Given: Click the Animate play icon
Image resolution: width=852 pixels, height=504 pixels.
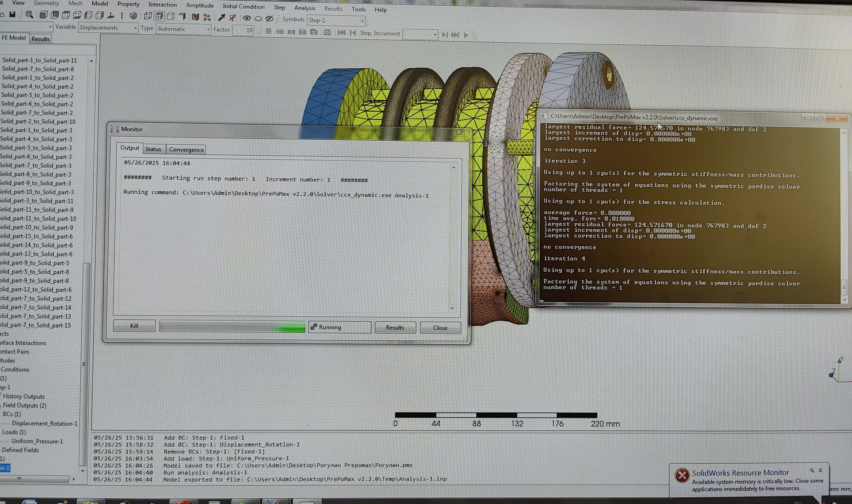Looking at the screenshot, I should [x=466, y=35].
